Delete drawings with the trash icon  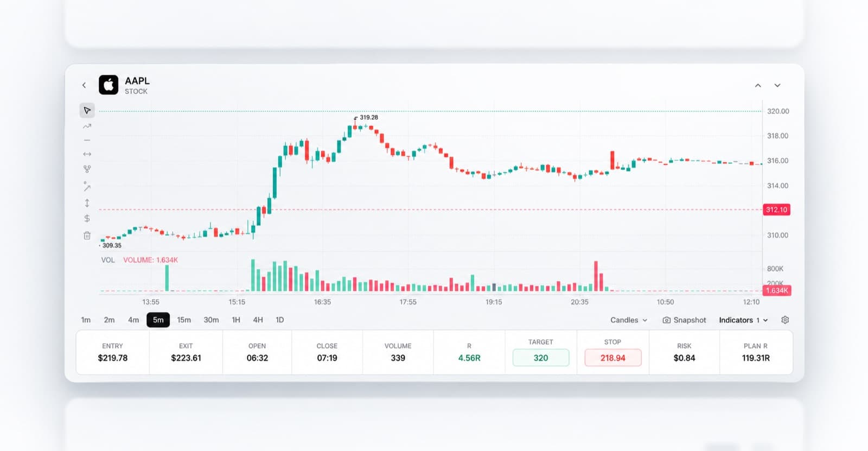87,236
